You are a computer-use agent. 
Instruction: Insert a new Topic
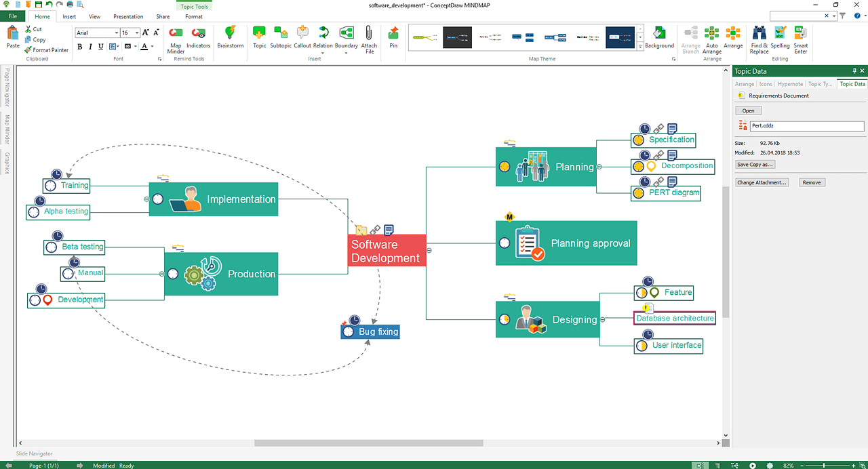tap(258, 37)
